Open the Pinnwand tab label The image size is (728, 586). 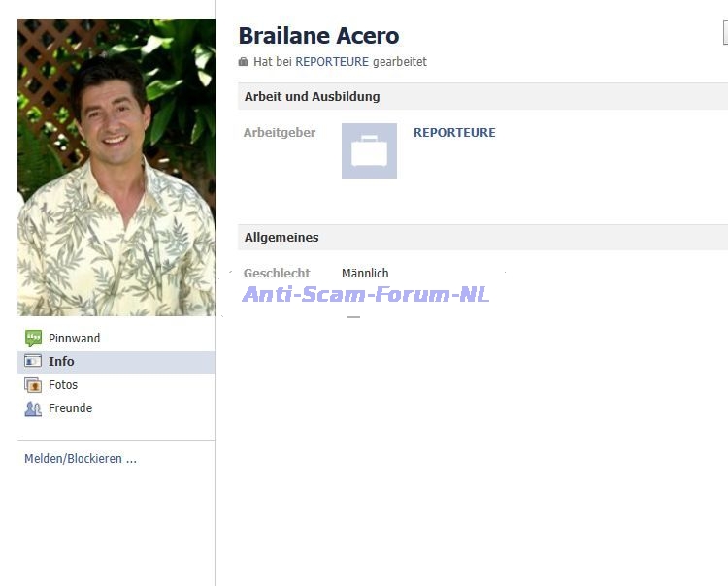pos(74,339)
